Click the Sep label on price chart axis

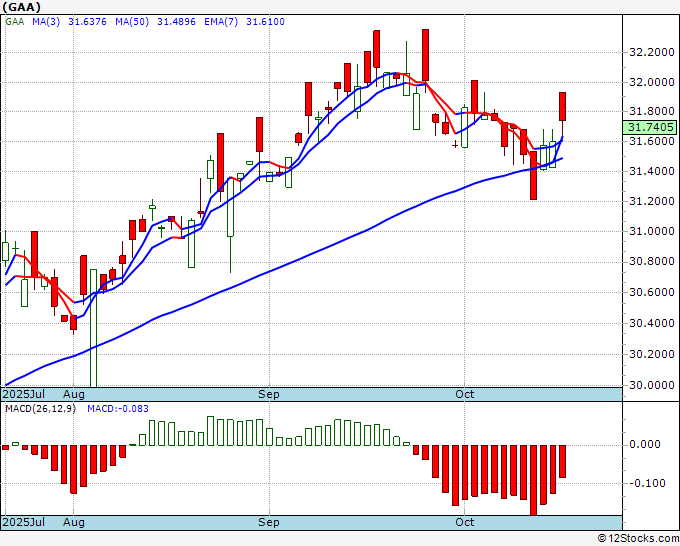pyautogui.click(x=269, y=394)
